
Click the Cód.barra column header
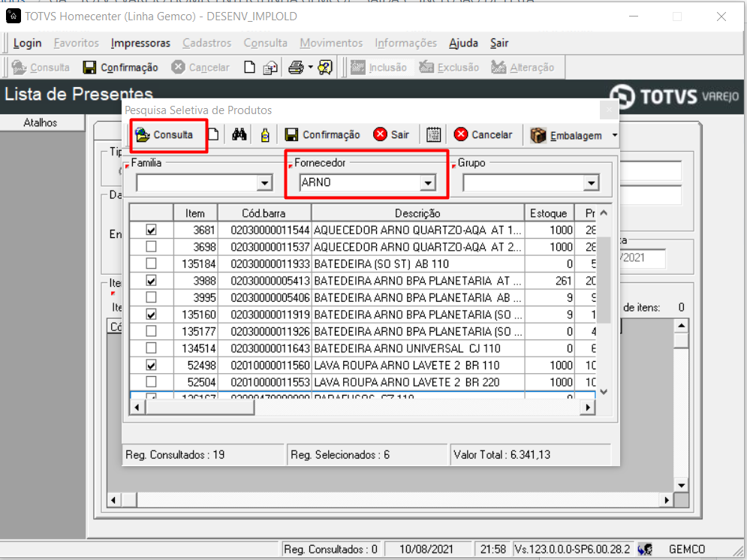(x=264, y=213)
